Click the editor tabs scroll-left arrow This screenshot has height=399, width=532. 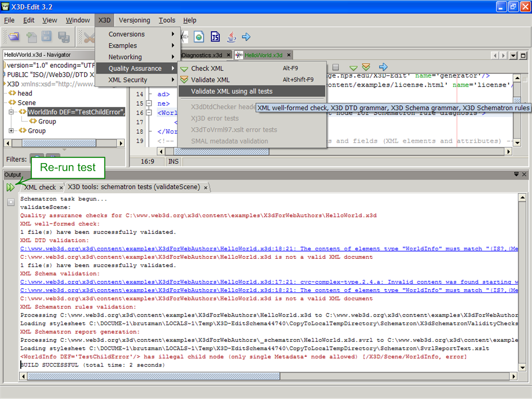pyautogui.click(x=496, y=55)
